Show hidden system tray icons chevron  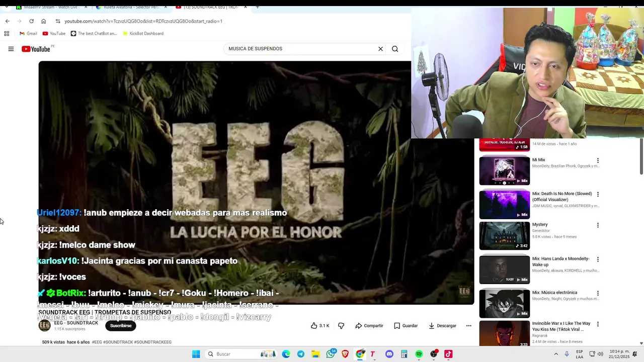tap(556, 354)
